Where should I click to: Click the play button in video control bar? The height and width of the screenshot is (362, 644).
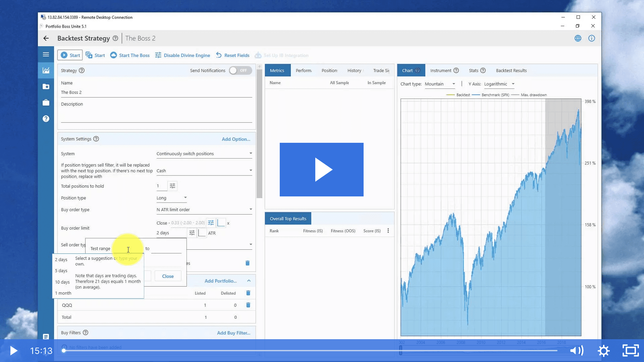coord(14,351)
